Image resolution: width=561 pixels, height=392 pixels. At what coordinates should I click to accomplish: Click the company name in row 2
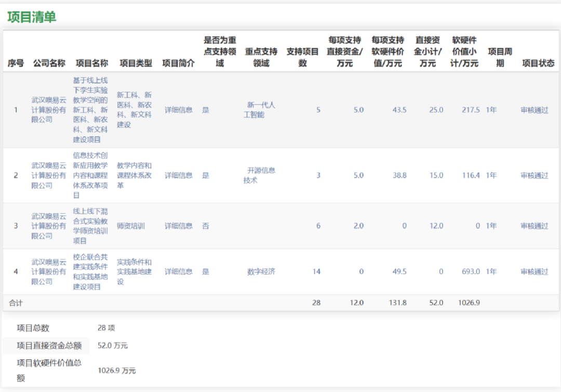(49, 175)
